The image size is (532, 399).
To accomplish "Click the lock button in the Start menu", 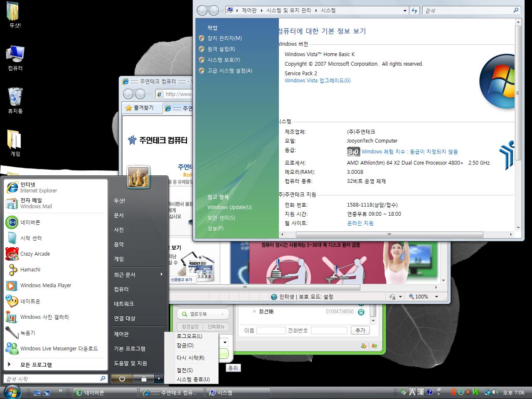I will pos(143,379).
